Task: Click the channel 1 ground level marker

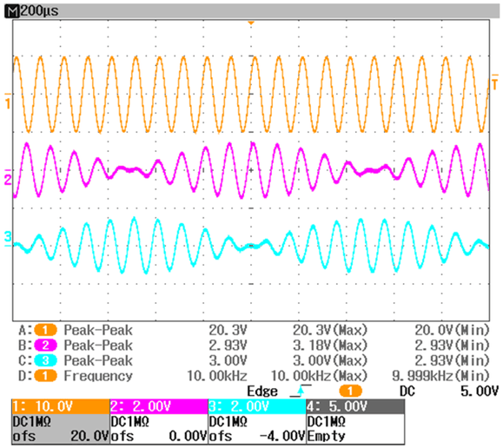Action: coord(7,101)
